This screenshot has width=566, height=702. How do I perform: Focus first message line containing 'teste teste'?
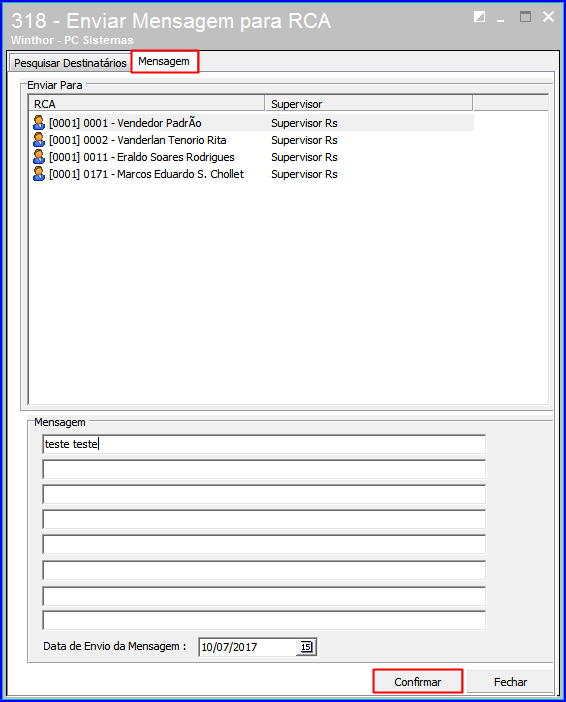264,444
